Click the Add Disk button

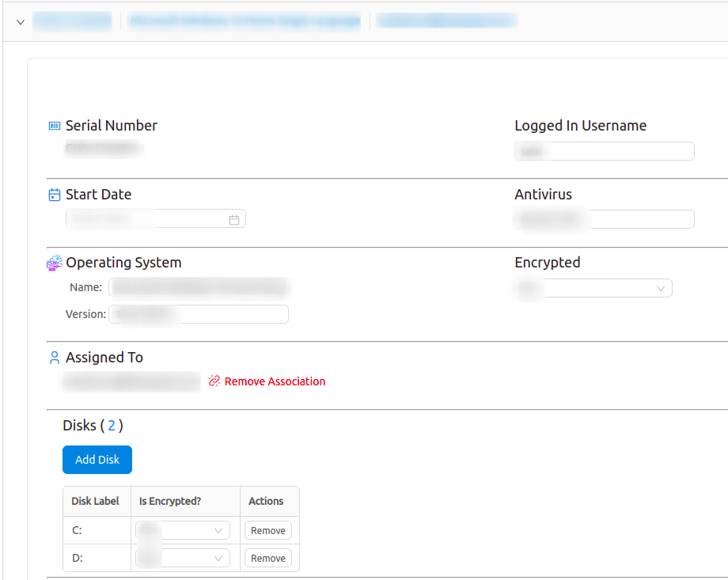point(97,460)
